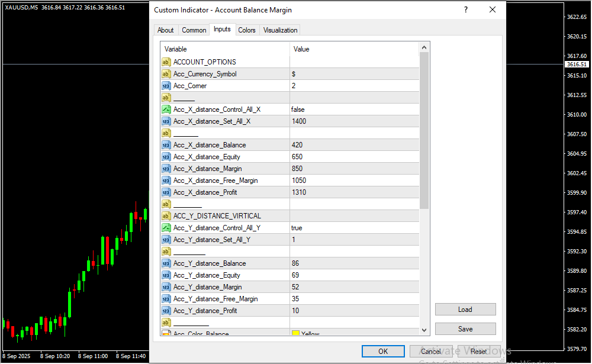Viewport: 592px width, 364px height.
Task: Click the yellow Acc_Color_Balance swatch
Action: click(295, 334)
